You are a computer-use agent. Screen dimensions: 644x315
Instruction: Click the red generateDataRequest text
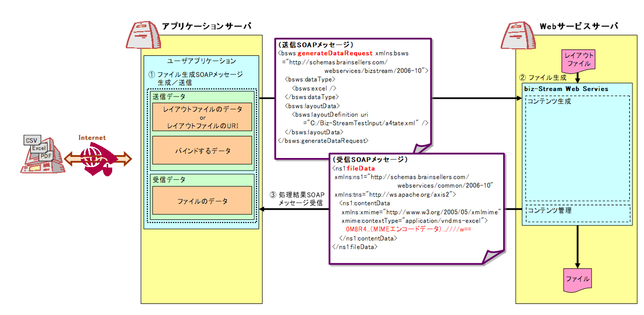[336, 52]
